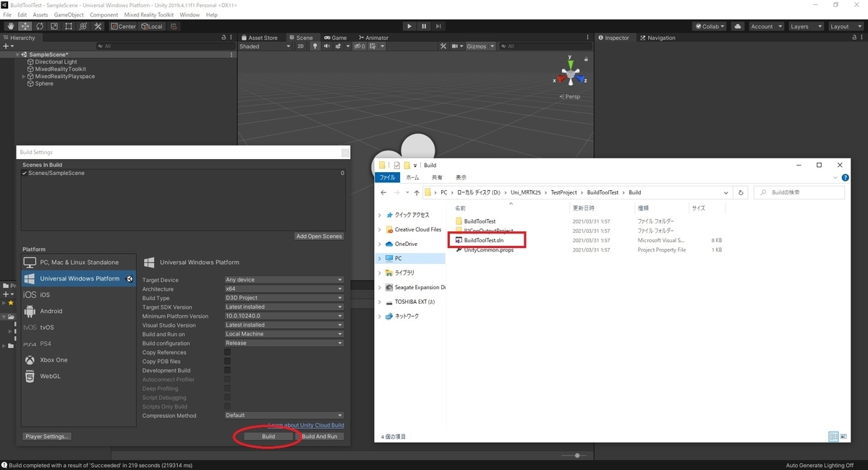The height and width of the screenshot is (470, 868).
Task: Select the Sphere object in Hierarchy
Action: coord(44,84)
